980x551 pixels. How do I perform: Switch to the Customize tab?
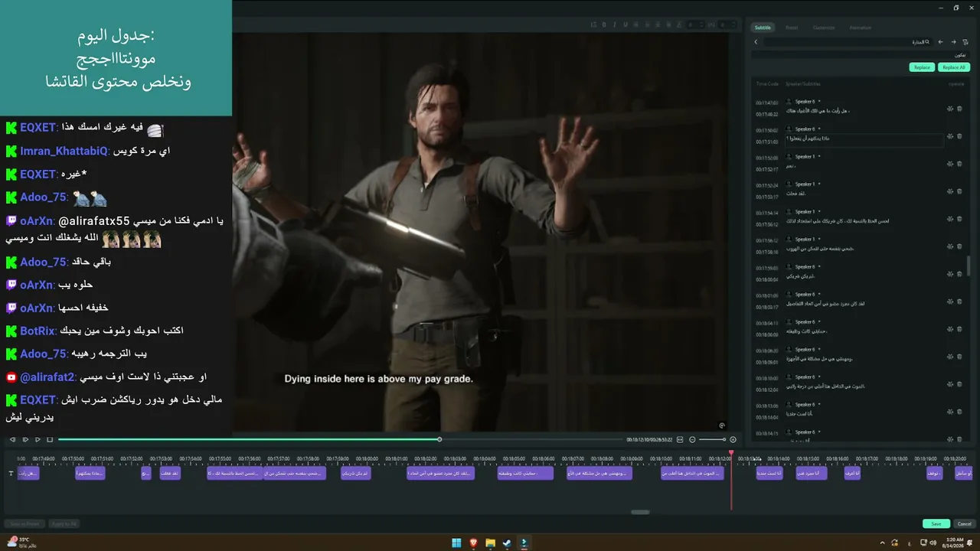click(824, 28)
